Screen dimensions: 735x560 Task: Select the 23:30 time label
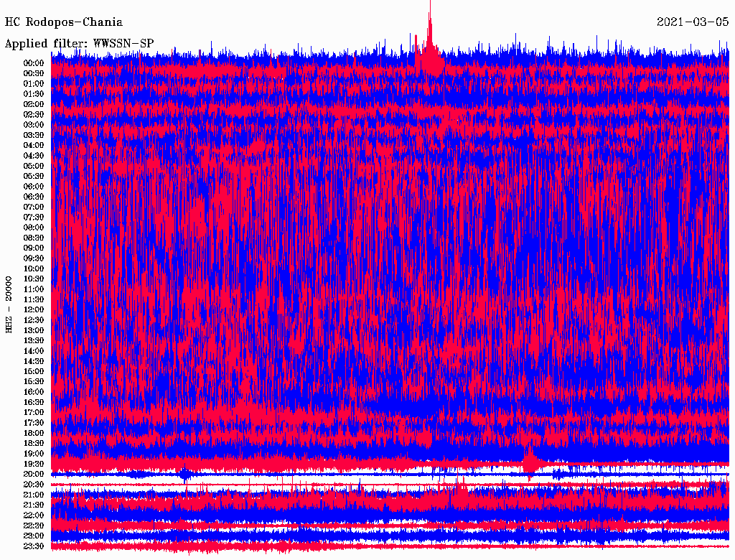click(x=34, y=546)
